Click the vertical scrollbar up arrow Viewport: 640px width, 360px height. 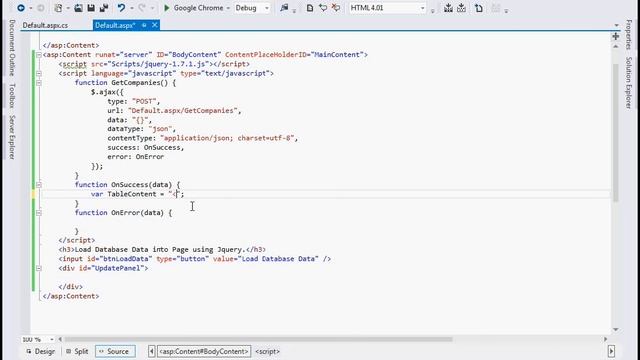(616, 47)
